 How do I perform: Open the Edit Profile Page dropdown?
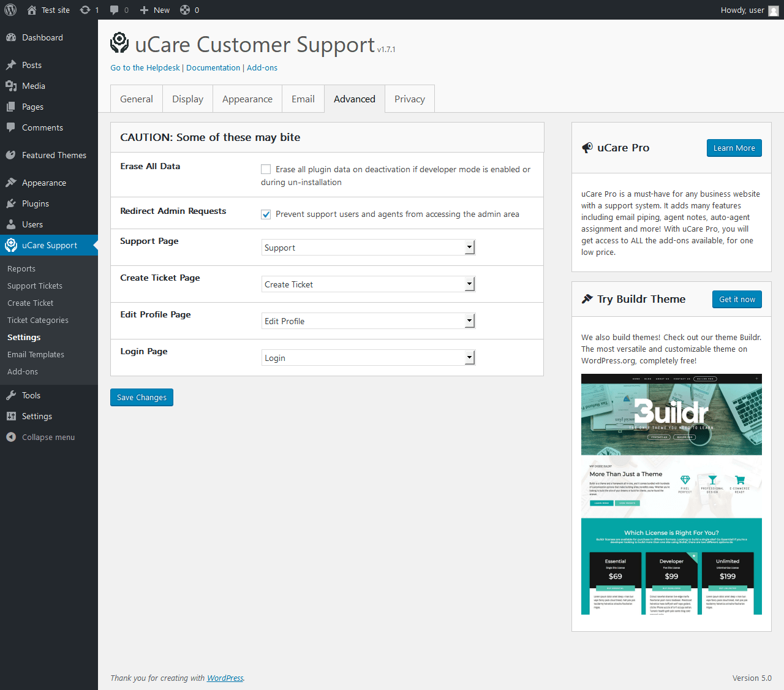[x=368, y=321]
